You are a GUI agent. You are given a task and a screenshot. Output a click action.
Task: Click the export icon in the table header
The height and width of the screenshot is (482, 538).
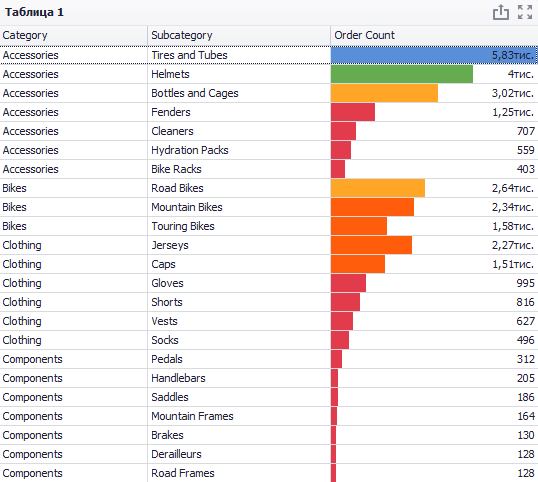coord(501,12)
